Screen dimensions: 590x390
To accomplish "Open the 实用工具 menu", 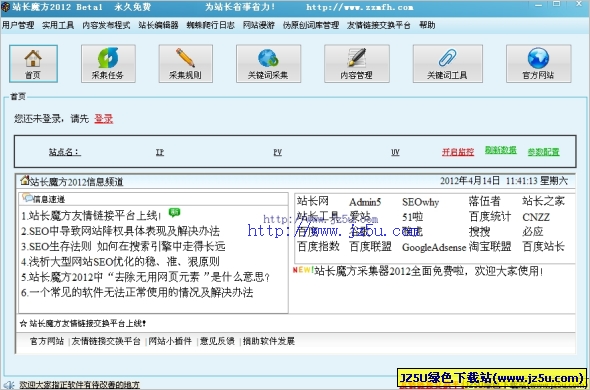I will 58,25.
